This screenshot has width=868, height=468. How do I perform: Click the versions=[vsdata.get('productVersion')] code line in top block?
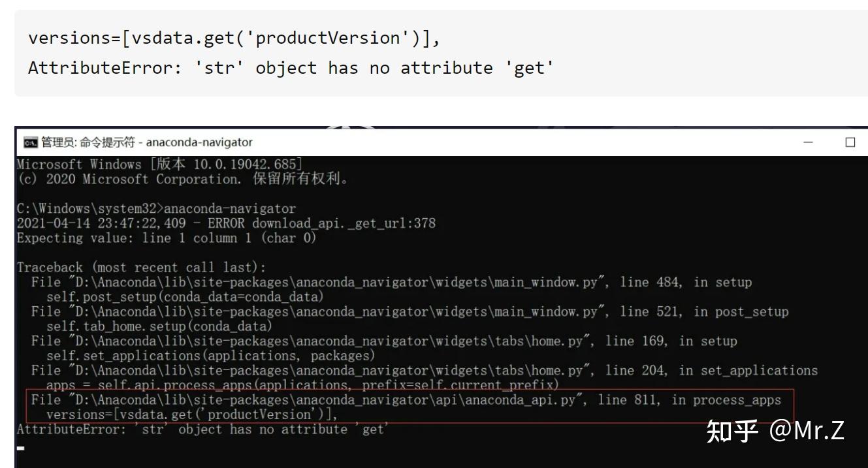click(234, 38)
